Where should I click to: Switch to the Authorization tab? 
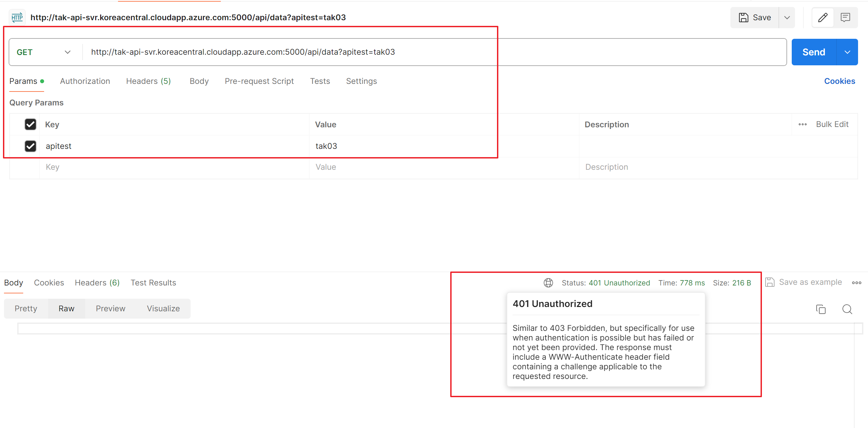click(x=85, y=81)
